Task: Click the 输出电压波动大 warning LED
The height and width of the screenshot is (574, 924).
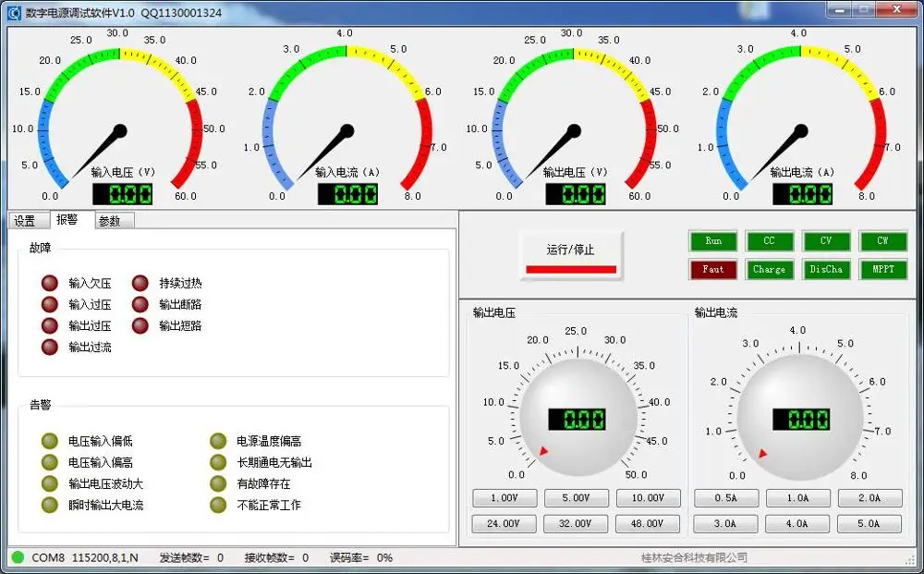Action: point(50,483)
